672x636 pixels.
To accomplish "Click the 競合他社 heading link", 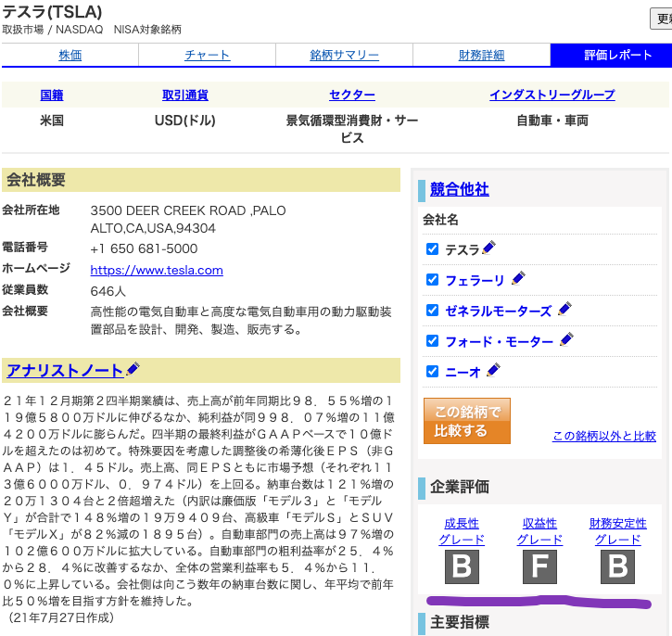I will click(x=460, y=189).
